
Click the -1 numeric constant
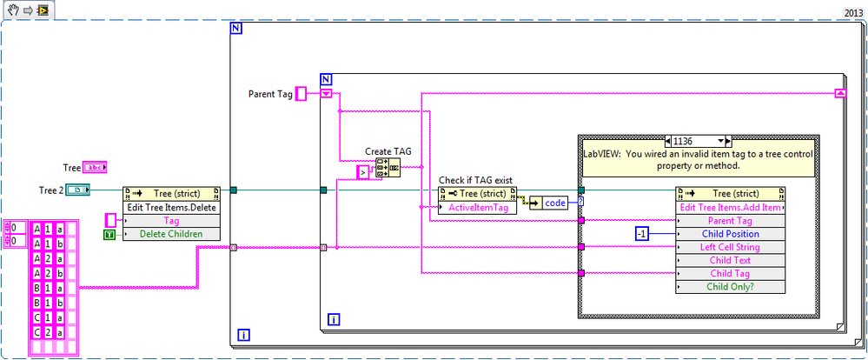641,234
